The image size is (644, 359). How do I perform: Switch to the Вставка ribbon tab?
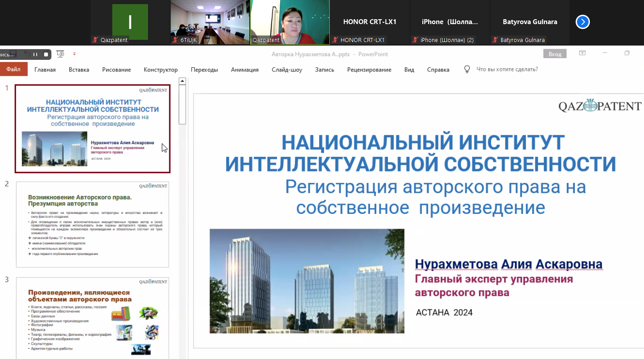click(79, 70)
